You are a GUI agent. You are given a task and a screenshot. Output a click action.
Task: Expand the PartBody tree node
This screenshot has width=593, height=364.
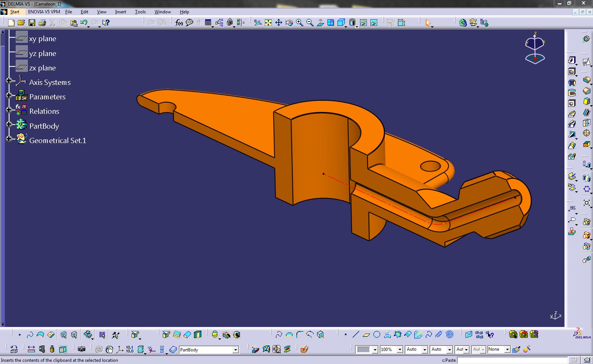tap(9, 124)
